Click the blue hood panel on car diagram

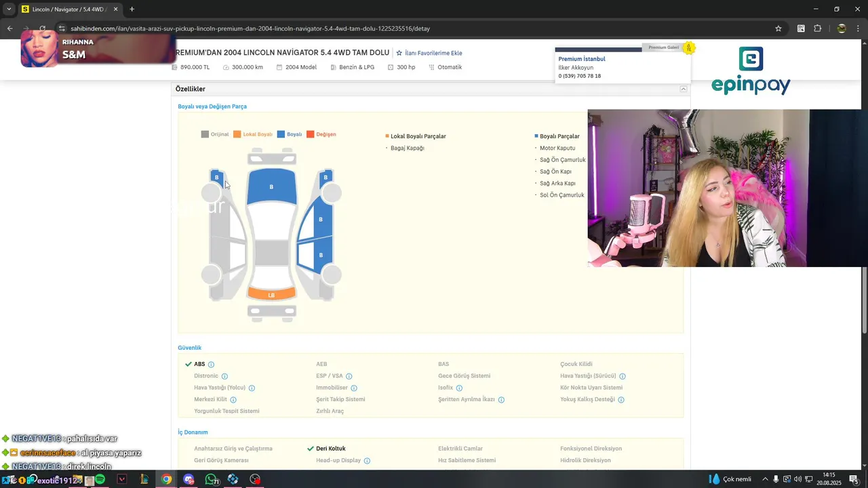click(271, 186)
